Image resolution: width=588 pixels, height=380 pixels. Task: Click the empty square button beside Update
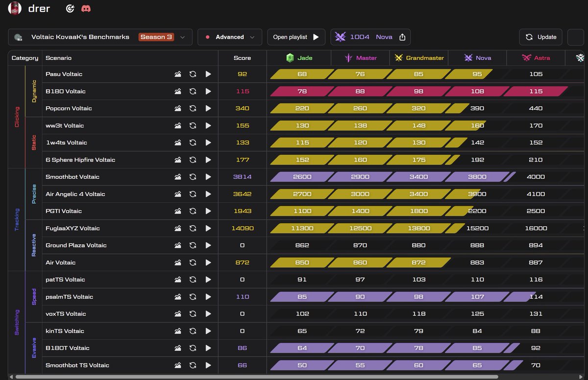576,37
